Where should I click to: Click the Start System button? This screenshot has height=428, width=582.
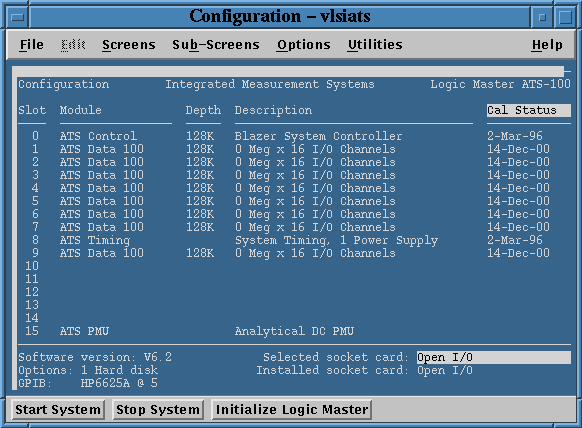click(58, 409)
